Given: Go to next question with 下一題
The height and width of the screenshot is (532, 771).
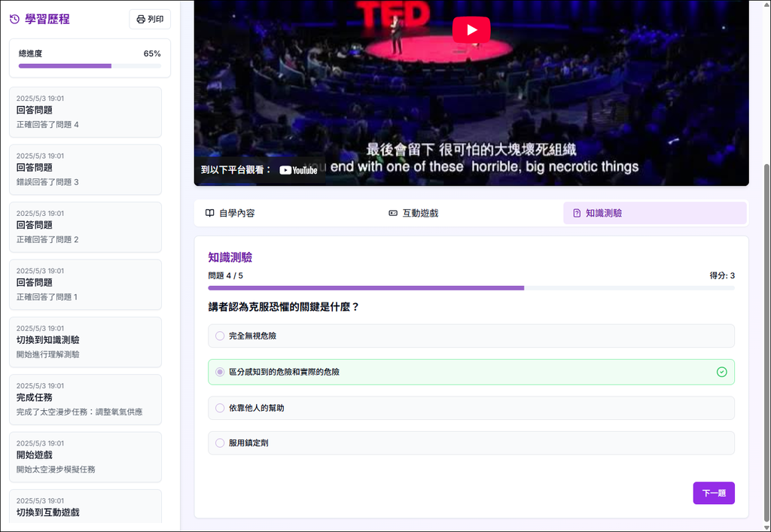Looking at the screenshot, I should point(714,493).
